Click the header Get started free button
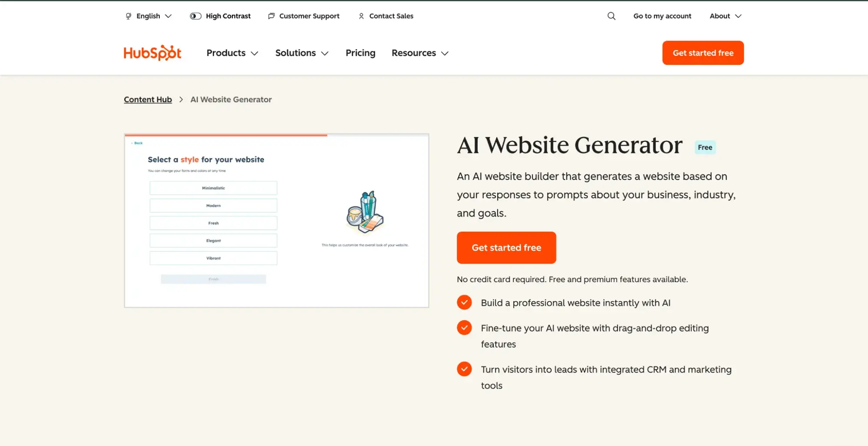The width and height of the screenshot is (868, 446). tap(703, 53)
